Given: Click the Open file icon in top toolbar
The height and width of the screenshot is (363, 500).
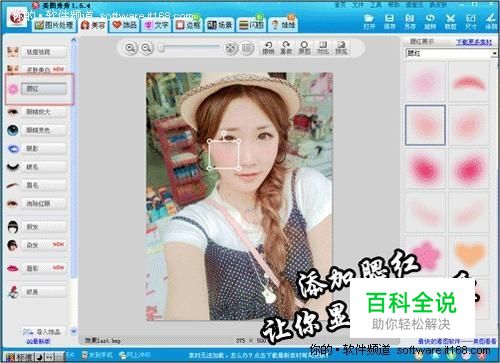Looking at the screenshot, I should [369, 21].
